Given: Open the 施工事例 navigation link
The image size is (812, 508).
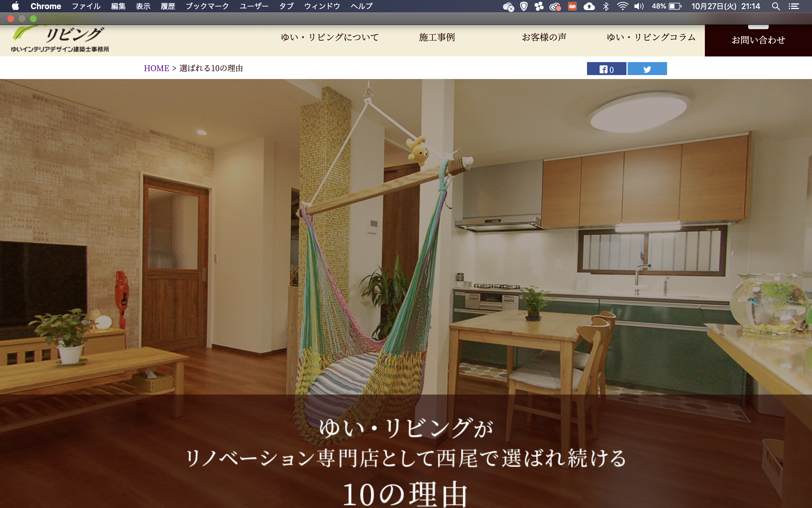Looking at the screenshot, I should [x=437, y=37].
